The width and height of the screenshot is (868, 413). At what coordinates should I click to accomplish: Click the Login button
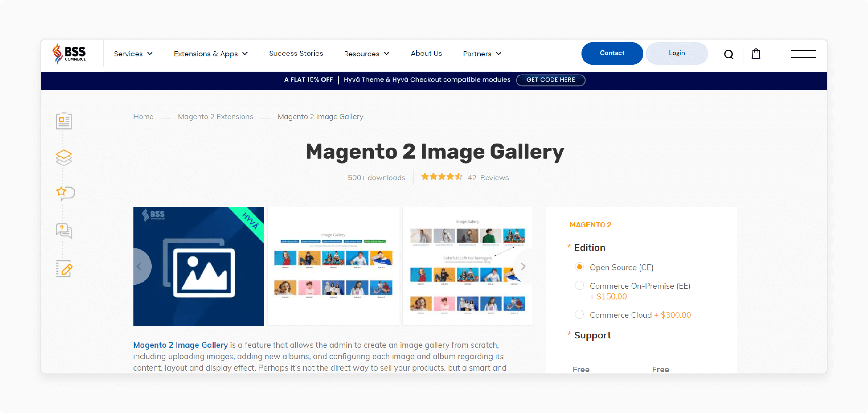[x=677, y=53]
